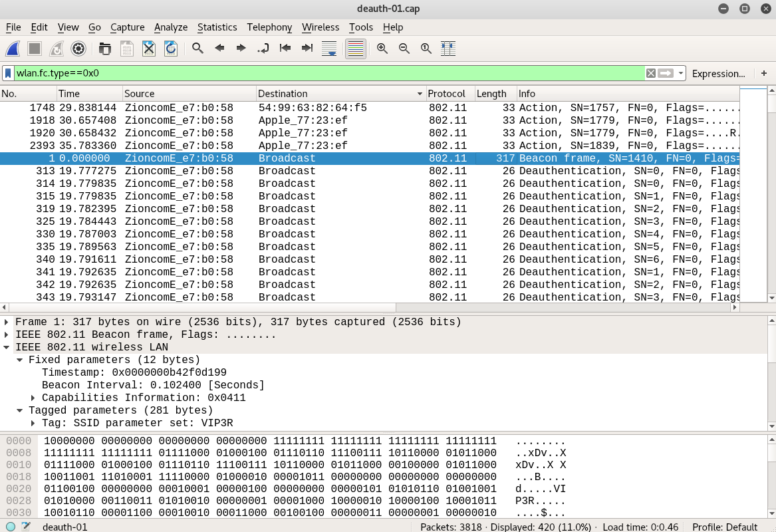
Task: Zoom in on packet text
Action: [x=382, y=49]
